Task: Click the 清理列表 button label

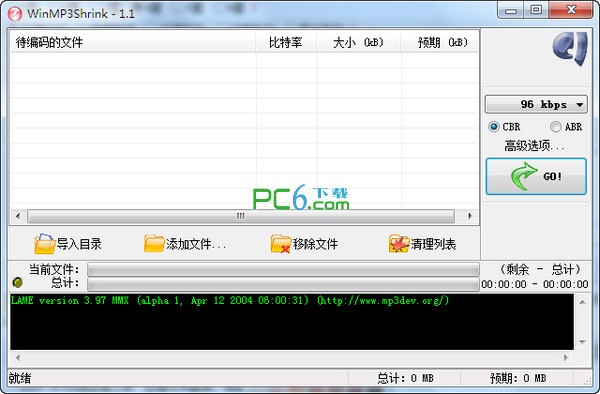Action: 433,244
